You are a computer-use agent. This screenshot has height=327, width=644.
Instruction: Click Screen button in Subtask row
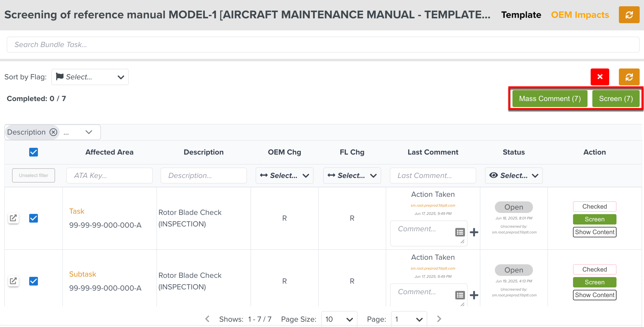pos(595,282)
